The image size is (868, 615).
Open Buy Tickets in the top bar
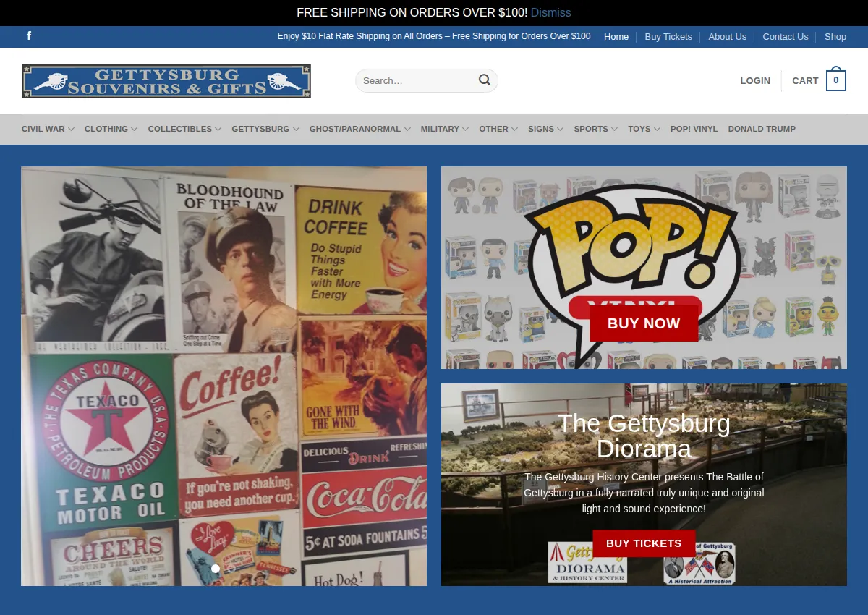(x=668, y=36)
